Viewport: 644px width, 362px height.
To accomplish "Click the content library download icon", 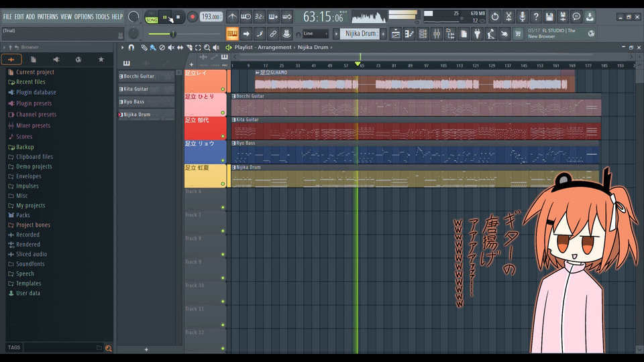I will pyautogui.click(x=590, y=17).
